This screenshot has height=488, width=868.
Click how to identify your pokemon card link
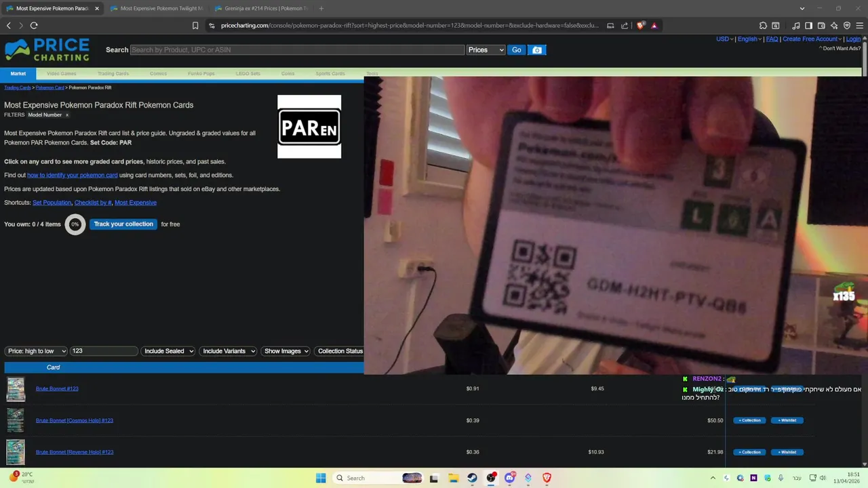73,176
